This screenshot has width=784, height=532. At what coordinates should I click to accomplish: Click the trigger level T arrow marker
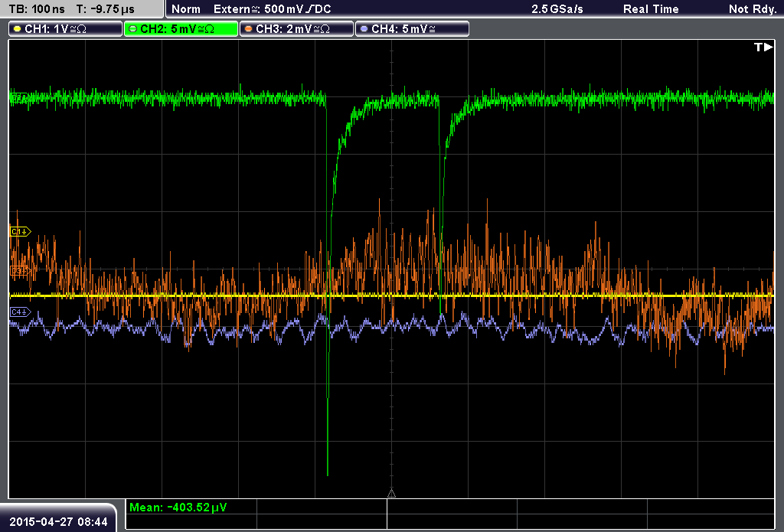tap(763, 47)
